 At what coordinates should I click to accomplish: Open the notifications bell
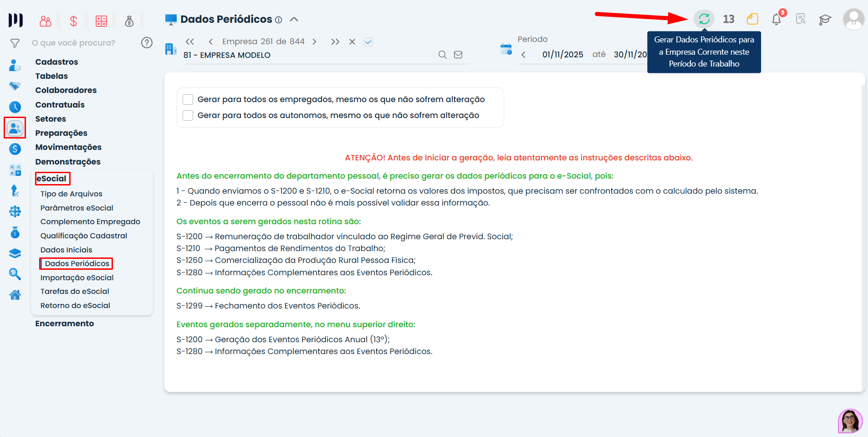pos(776,19)
